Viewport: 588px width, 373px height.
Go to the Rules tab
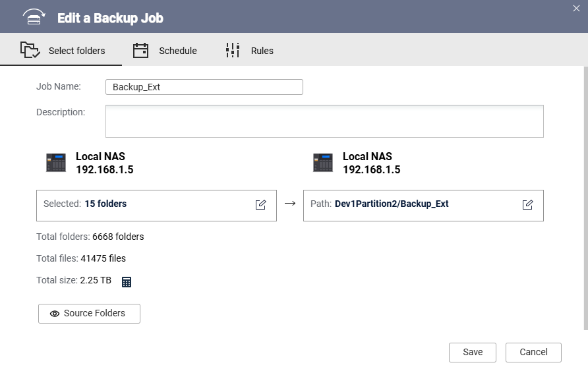(249, 51)
